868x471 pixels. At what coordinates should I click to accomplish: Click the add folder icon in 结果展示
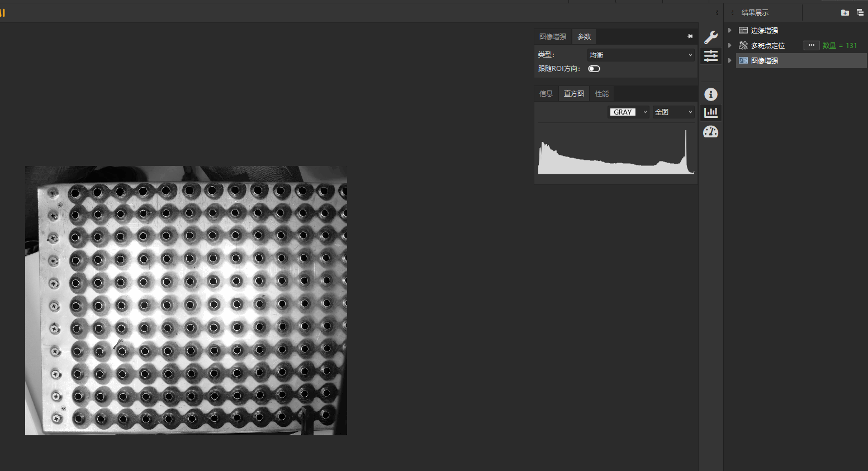coord(845,12)
